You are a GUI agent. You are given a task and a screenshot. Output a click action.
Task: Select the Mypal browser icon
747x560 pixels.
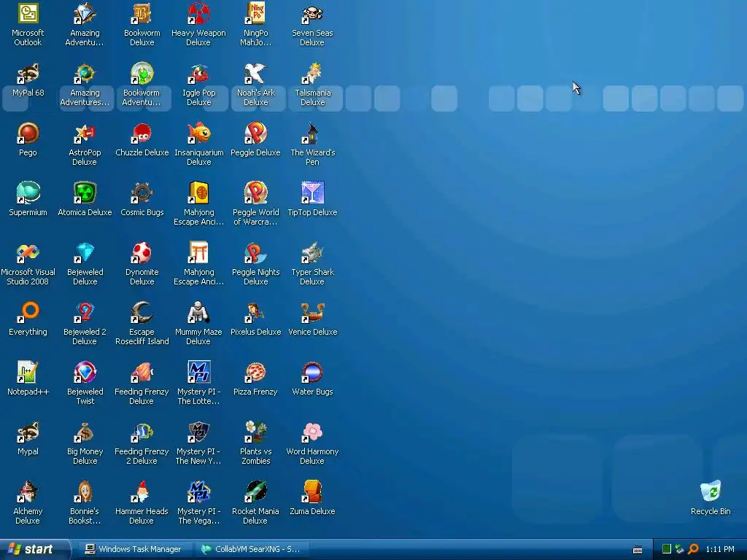28,432
